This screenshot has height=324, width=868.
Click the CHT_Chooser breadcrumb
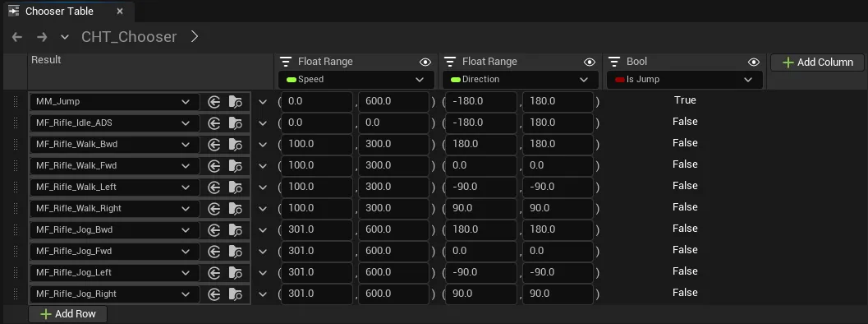(x=129, y=37)
